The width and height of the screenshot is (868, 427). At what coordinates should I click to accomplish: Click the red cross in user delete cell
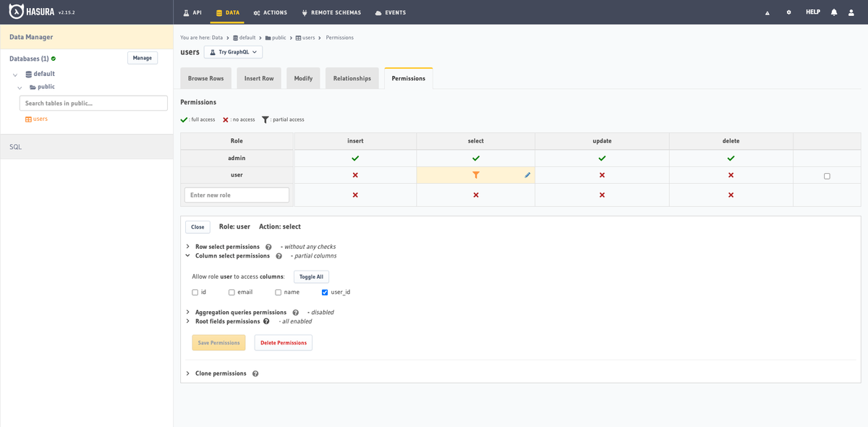pos(731,175)
